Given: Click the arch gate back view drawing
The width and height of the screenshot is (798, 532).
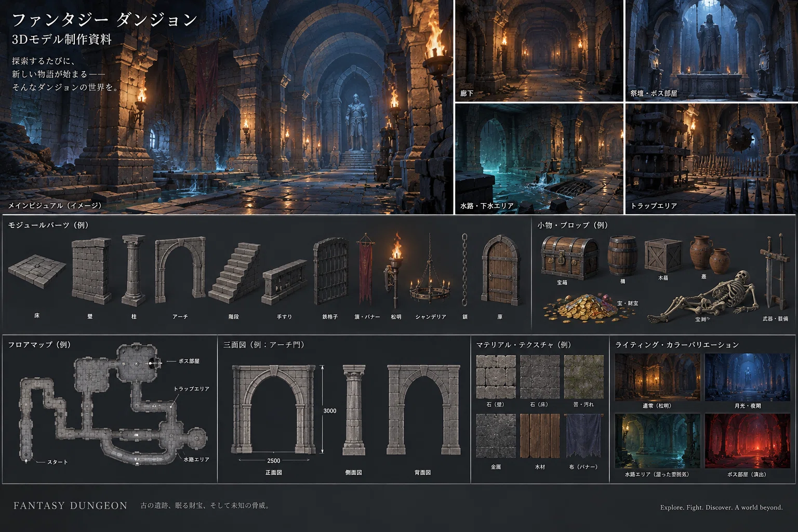Looking at the screenshot, I should pos(424,409).
